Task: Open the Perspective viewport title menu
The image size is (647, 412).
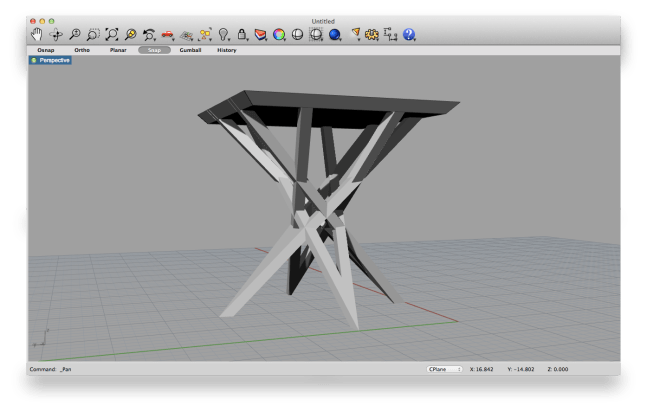Action: click(x=50, y=60)
